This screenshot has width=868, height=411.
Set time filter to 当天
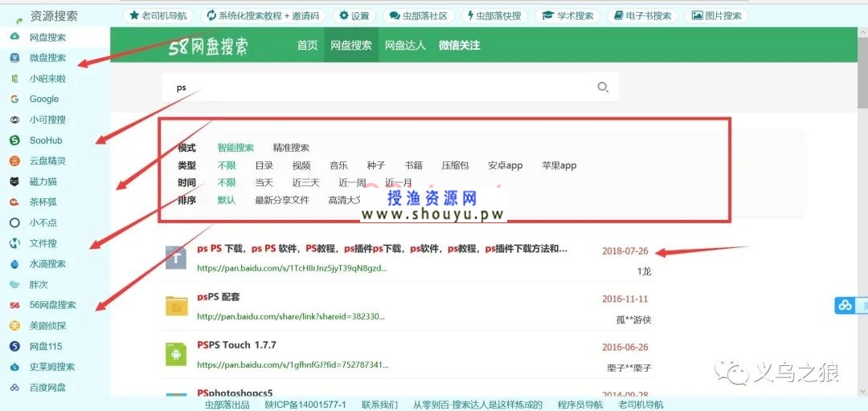(x=264, y=182)
